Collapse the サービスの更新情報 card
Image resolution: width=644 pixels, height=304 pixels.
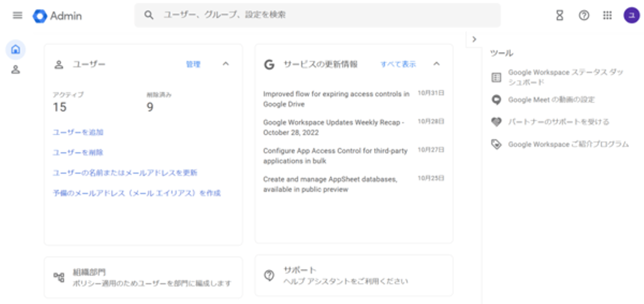click(436, 64)
